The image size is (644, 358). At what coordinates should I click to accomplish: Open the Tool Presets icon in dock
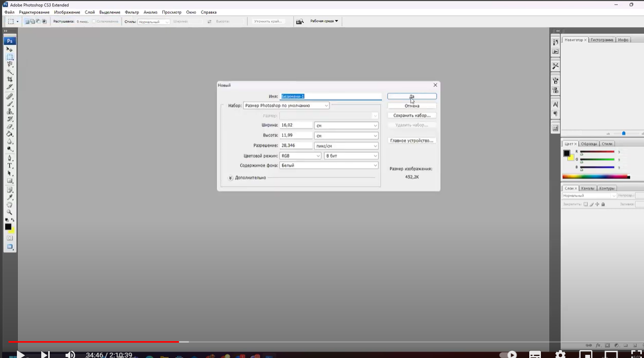[555, 66]
